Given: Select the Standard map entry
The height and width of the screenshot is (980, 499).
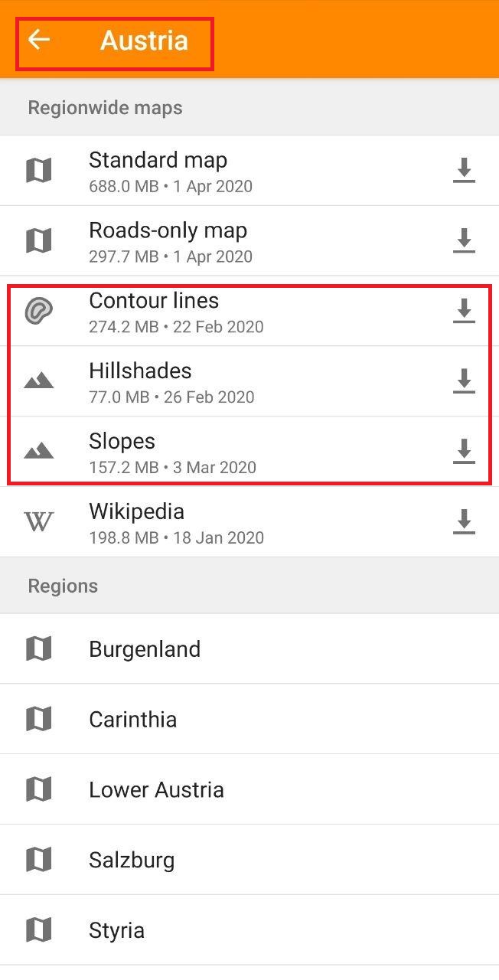Looking at the screenshot, I should 249,171.
